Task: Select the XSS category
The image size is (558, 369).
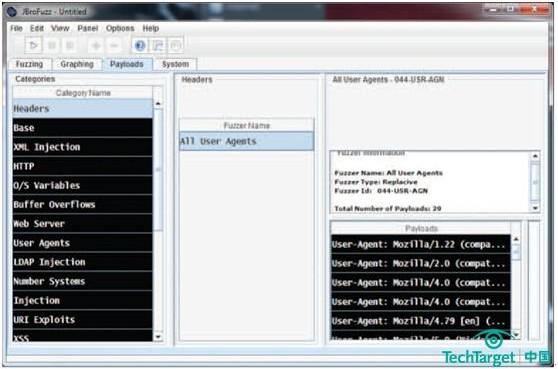Action: (x=83, y=336)
